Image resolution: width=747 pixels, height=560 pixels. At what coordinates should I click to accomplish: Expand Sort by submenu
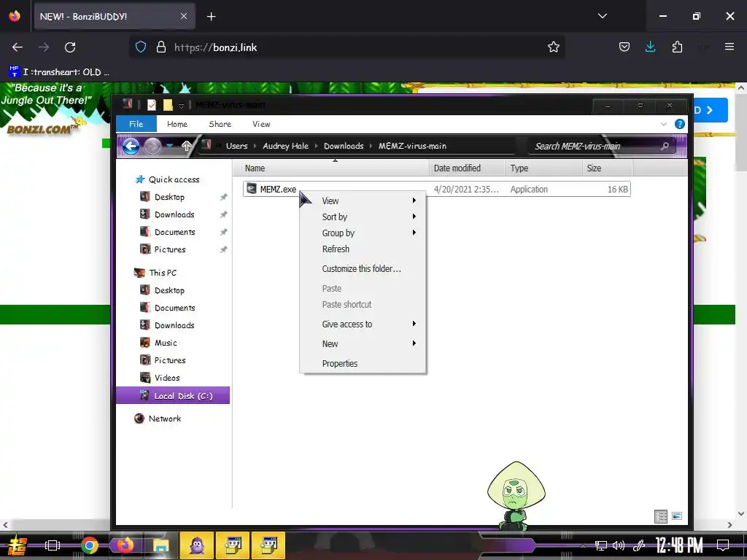click(363, 217)
